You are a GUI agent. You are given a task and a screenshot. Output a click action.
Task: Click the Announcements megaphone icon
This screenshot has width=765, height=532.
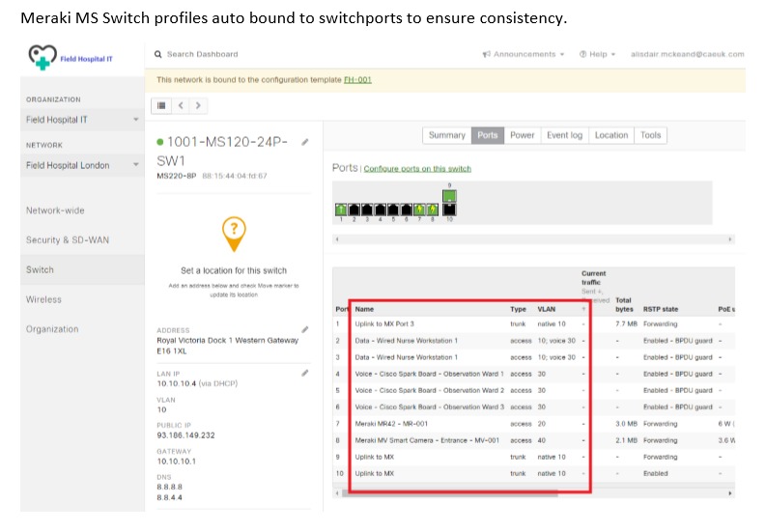[487, 54]
